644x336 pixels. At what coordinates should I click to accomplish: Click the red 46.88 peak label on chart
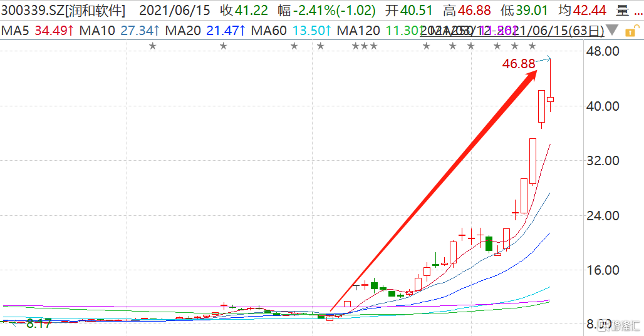point(519,64)
